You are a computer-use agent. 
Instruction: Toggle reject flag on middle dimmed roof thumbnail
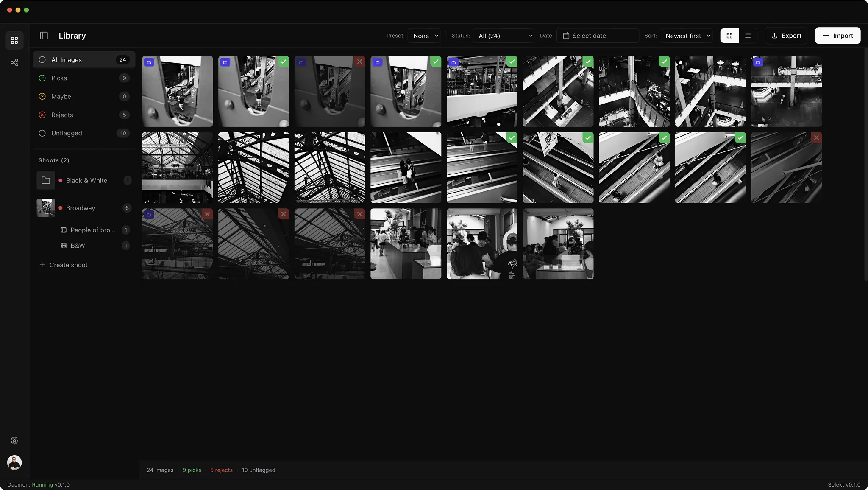coord(283,214)
